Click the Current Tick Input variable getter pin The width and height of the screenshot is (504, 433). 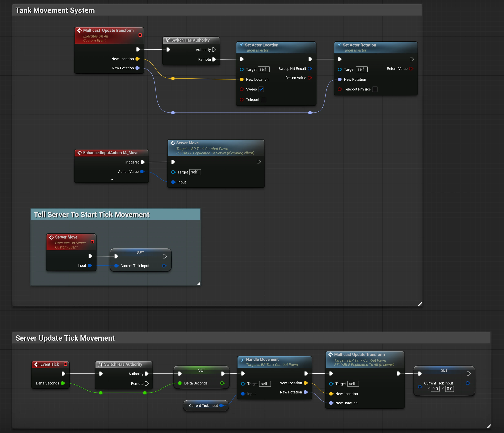221,405
